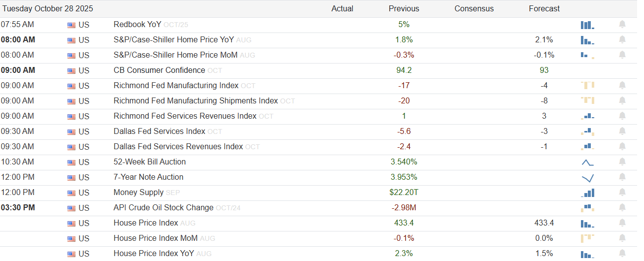Open chart icon for House Price Index YoY

pos(587,254)
